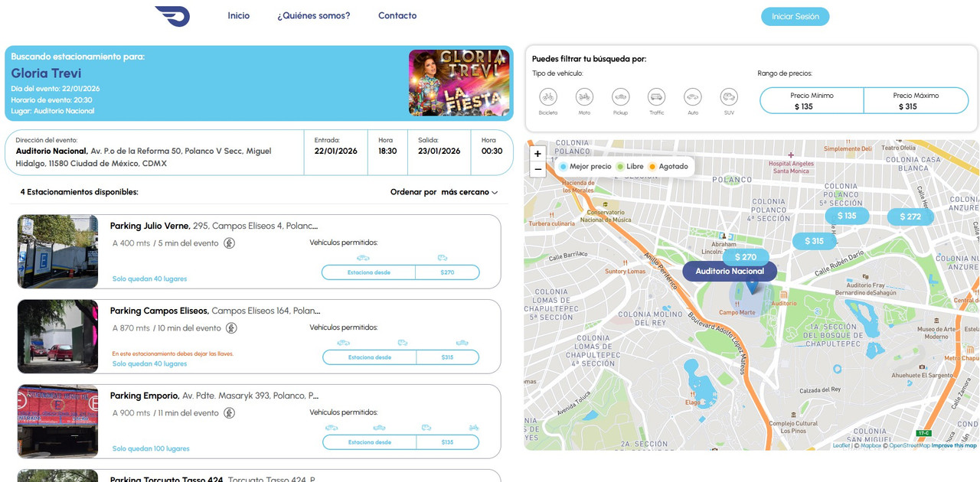Click the 'Improve this map' link
The height and width of the screenshot is (482, 980).
(x=954, y=445)
